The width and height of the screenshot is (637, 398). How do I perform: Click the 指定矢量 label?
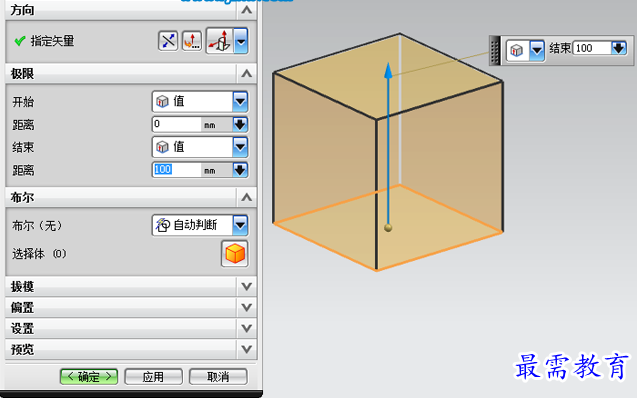pyautogui.click(x=52, y=41)
